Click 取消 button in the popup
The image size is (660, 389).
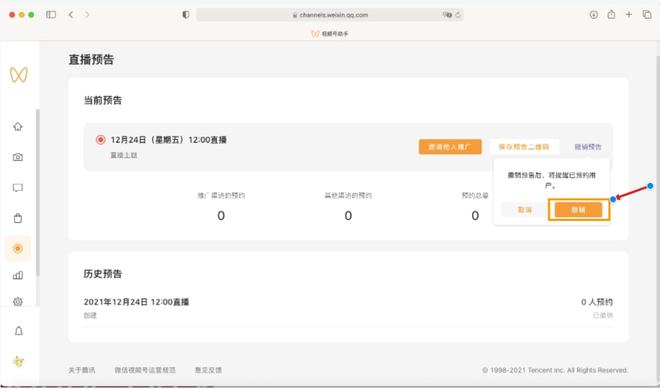point(525,210)
